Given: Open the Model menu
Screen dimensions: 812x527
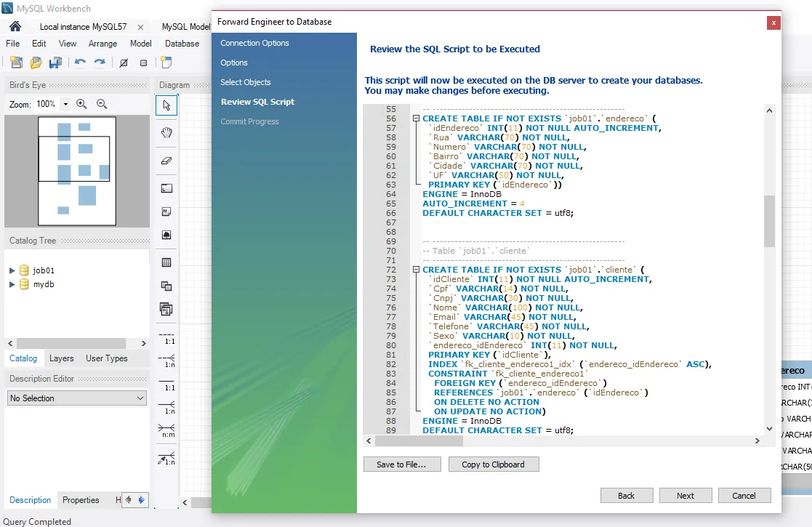Looking at the screenshot, I should click(141, 44).
